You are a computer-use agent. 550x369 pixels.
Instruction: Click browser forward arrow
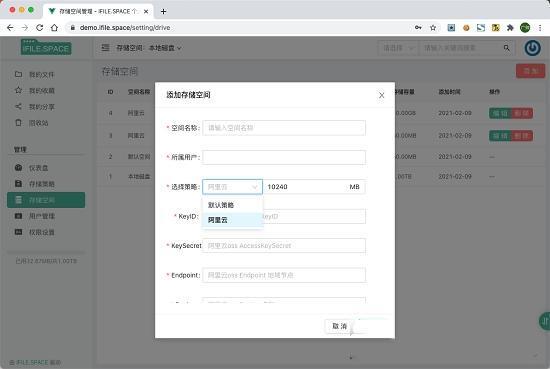pyautogui.click(x=25, y=28)
